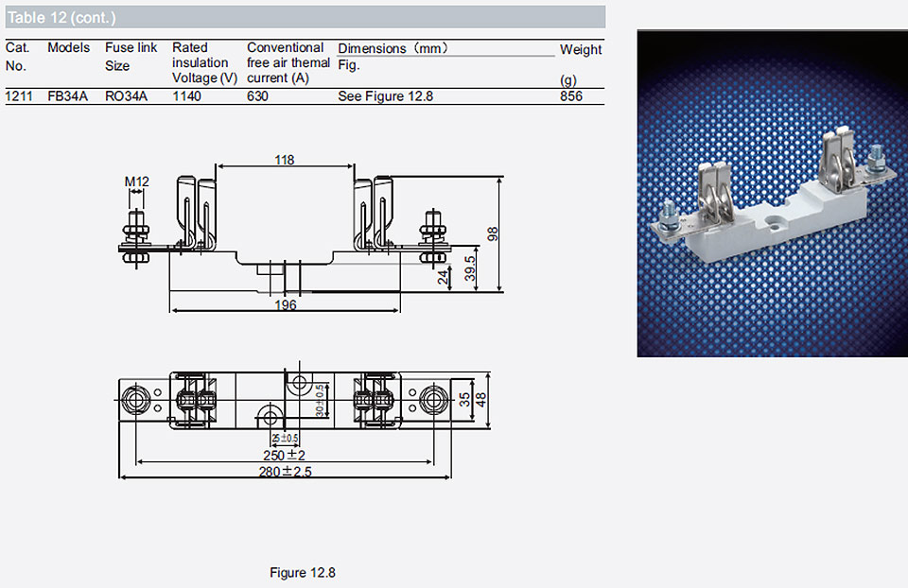908x588 pixels.
Task: Click the voltage value '1140'
Action: tap(186, 96)
